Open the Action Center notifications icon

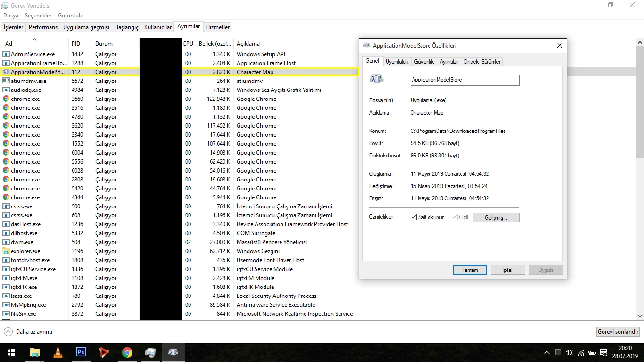603,353
